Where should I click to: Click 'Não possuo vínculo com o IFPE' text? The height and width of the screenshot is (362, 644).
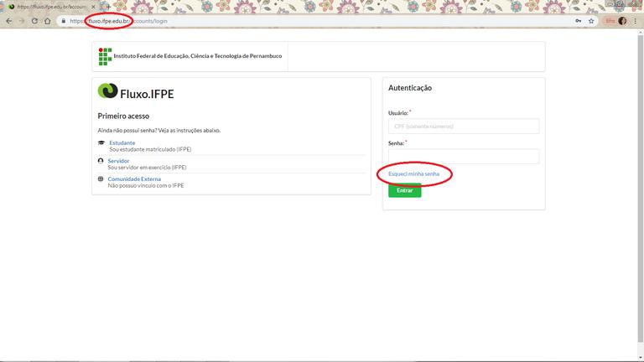[x=146, y=185]
